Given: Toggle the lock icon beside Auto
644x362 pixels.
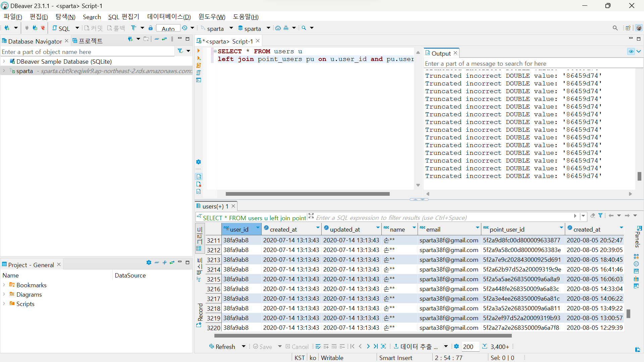Looking at the screenshot, I should [151, 28].
